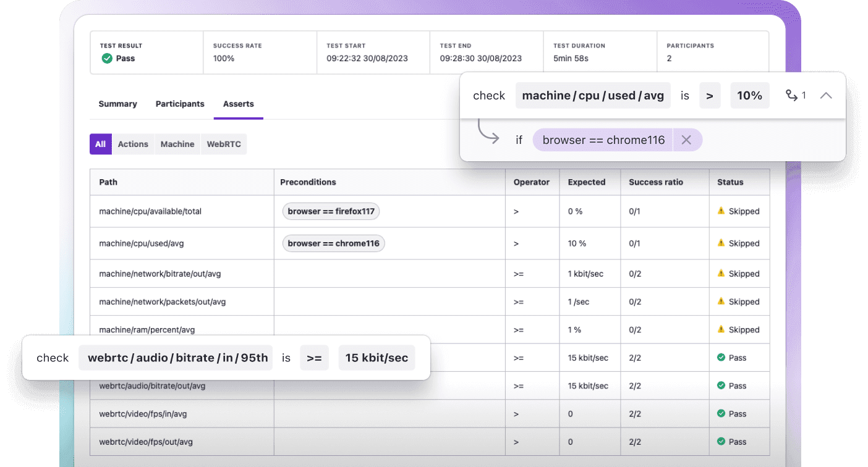This screenshot has width=868, height=467.
Task: Click 0/1 ratio in machine/cpu/available/total row
Action: point(635,211)
